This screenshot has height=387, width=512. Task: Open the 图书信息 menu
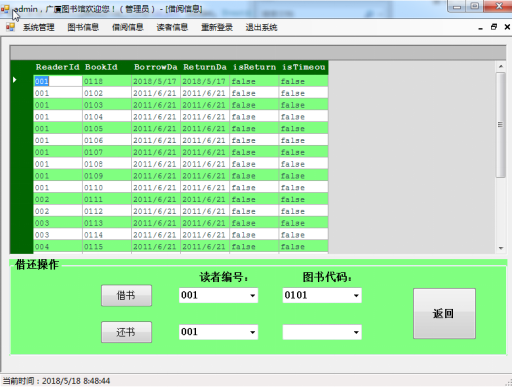point(83,27)
